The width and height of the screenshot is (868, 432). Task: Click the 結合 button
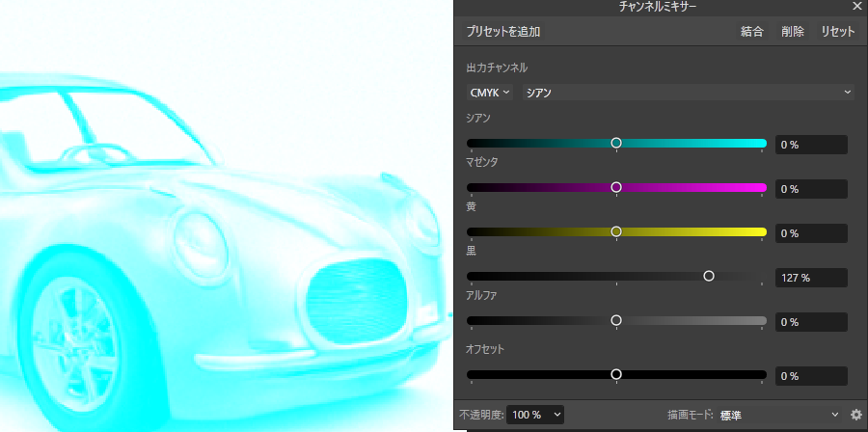(751, 32)
